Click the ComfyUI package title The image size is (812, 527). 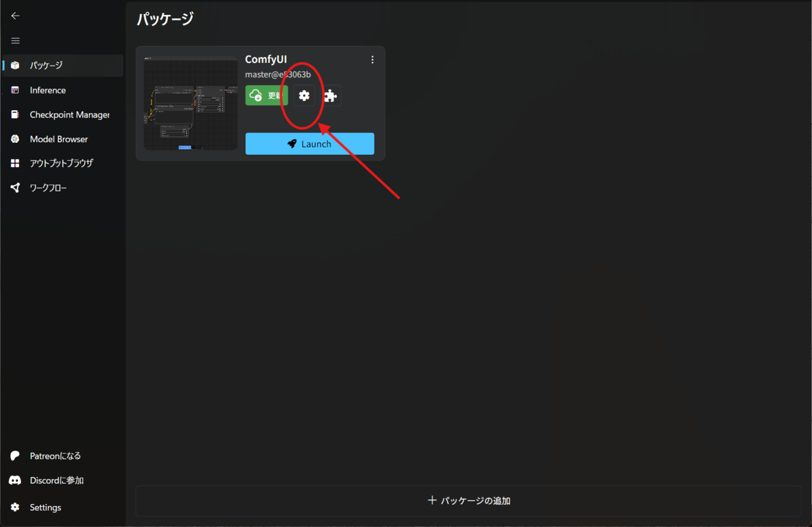266,60
